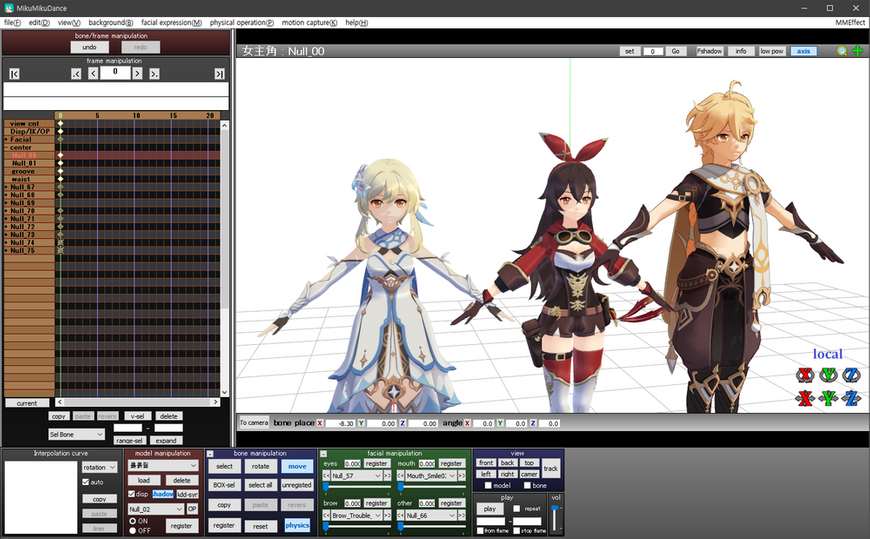Screen dimensions: 870x539
Task: Select the OFF radio button
Action: coord(133,531)
